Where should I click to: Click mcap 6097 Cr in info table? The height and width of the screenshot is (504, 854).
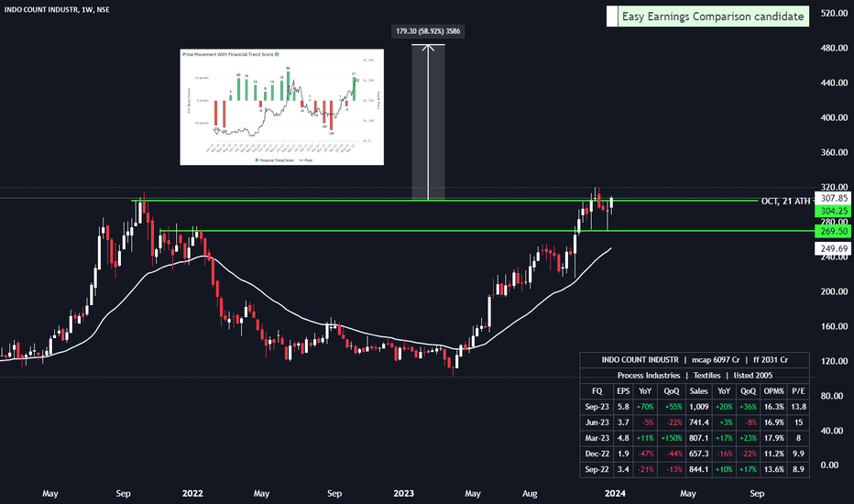click(716, 359)
